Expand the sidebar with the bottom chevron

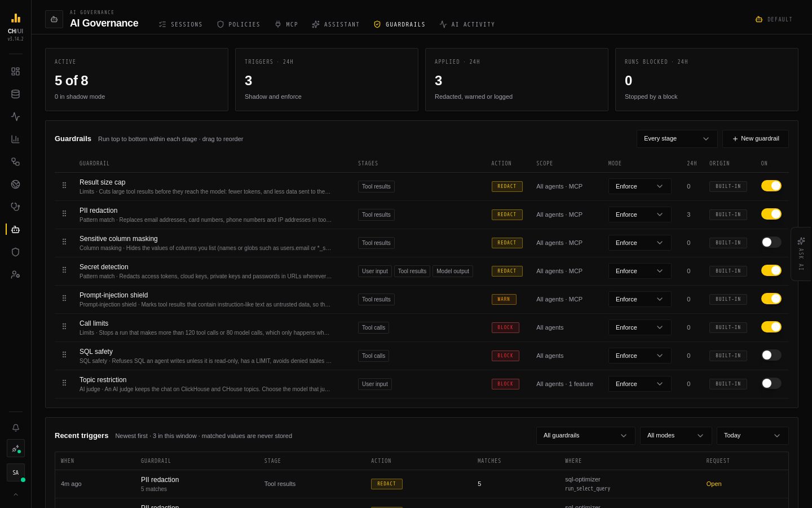click(15, 494)
